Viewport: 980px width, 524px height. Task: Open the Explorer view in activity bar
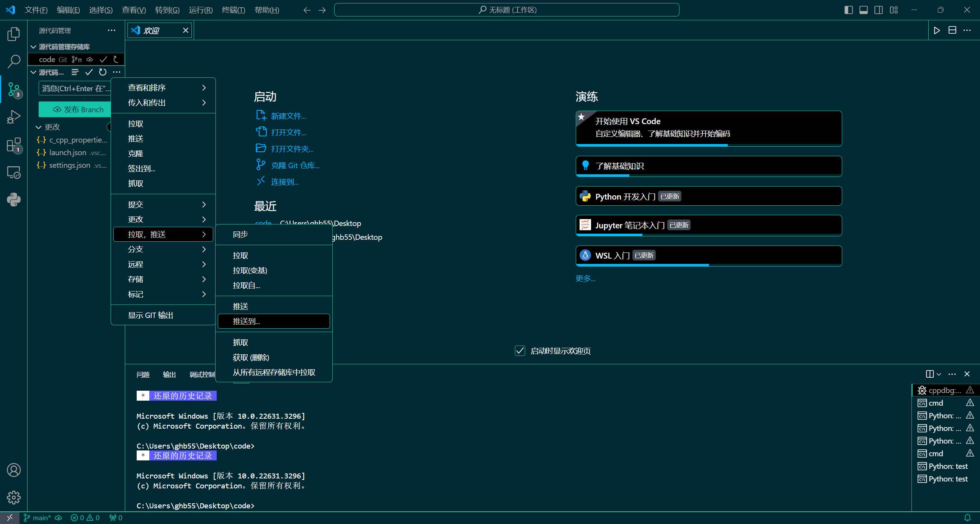pyautogui.click(x=14, y=34)
